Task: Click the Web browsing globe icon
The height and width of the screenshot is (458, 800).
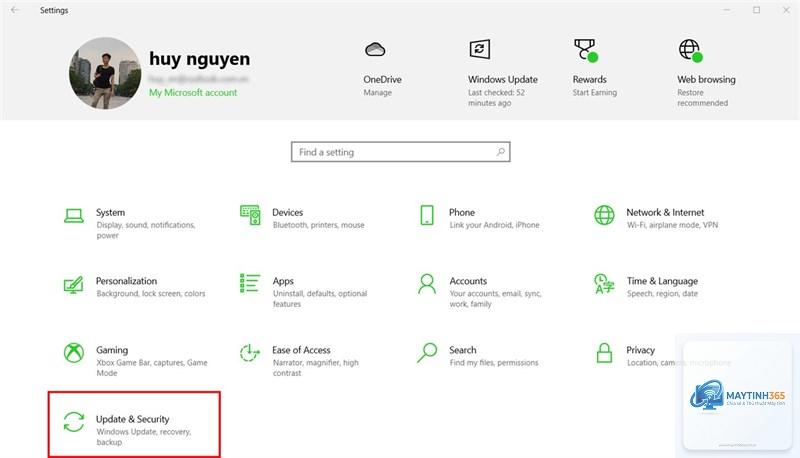Action: 690,50
